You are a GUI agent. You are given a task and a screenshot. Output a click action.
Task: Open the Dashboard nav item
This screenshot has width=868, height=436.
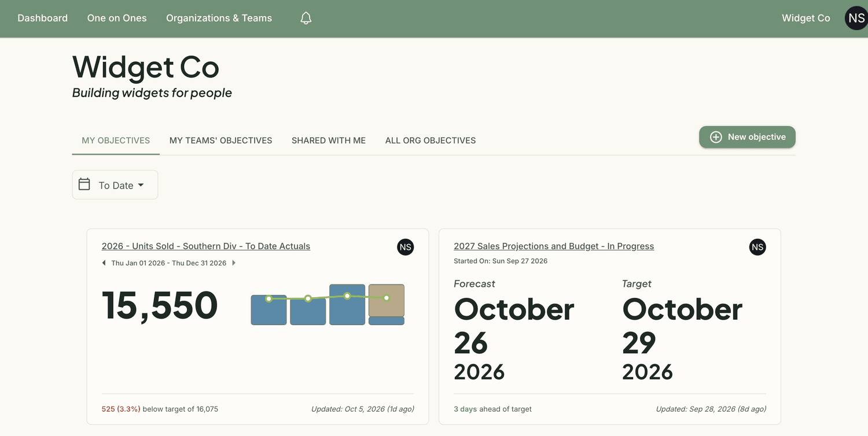[x=43, y=18]
